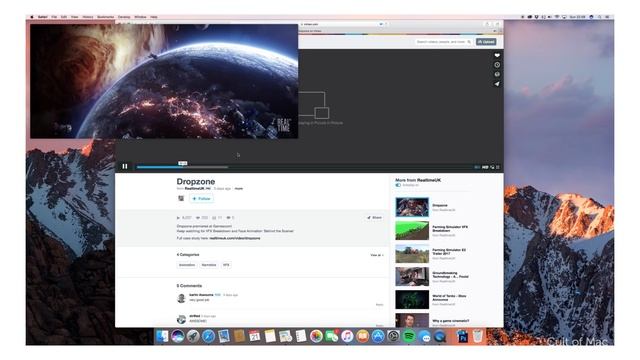Open iTunes from the Dock

pos(347,336)
